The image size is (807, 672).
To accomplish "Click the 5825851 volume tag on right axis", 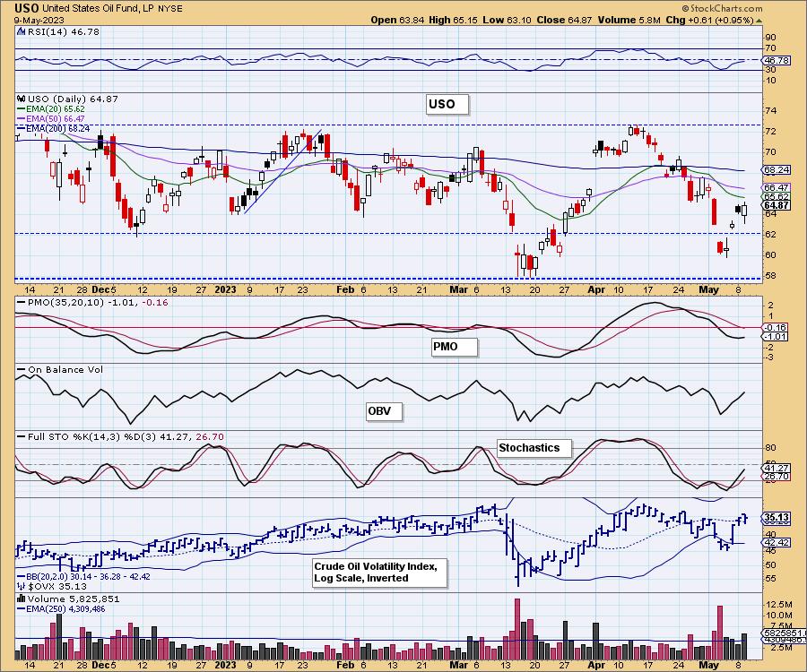I will pyautogui.click(x=782, y=633).
